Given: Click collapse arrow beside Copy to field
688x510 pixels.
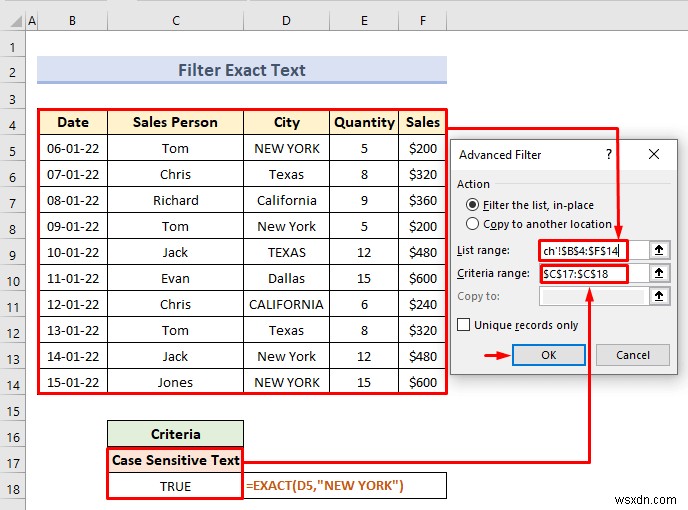Looking at the screenshot, I should tap(659, 296).
